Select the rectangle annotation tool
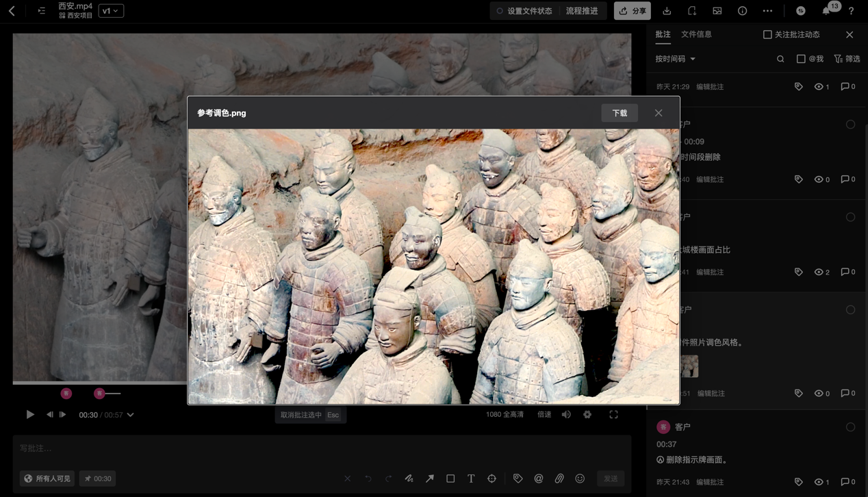 pos(450,479)
